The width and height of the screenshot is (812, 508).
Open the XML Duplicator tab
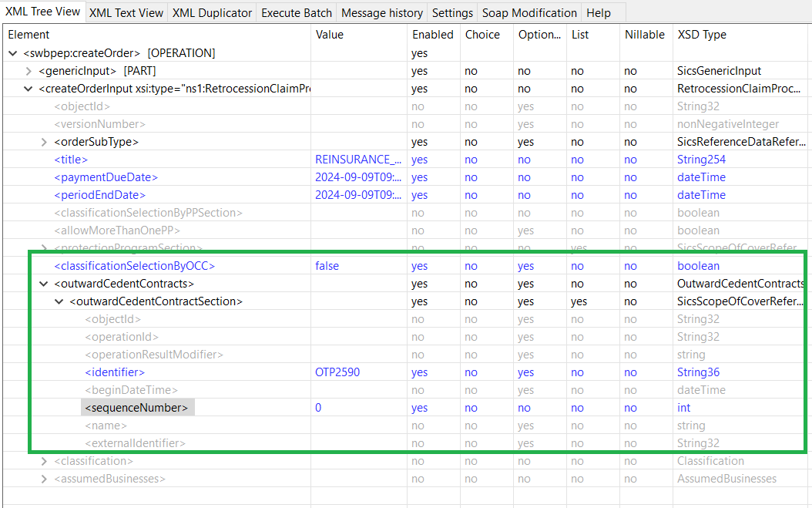coord(212,12)
